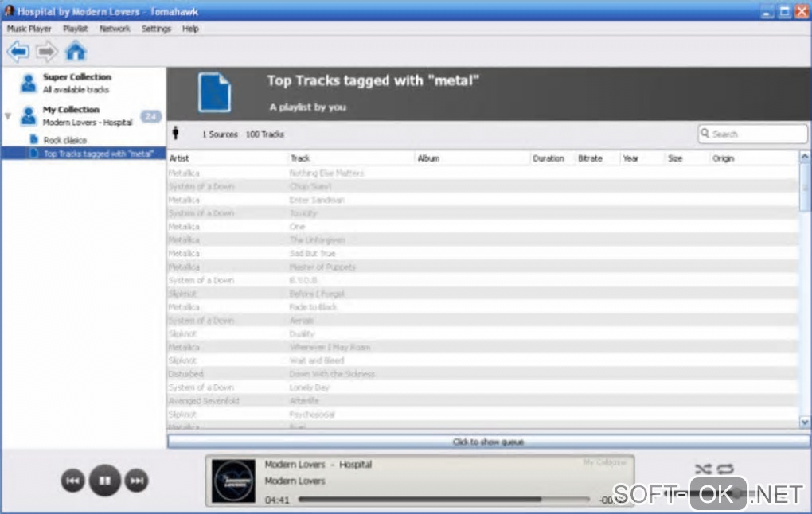The height and width of the screenshot is (514, 812).
Task: Select the track Sad But True
Action: [x=312, y=254]
